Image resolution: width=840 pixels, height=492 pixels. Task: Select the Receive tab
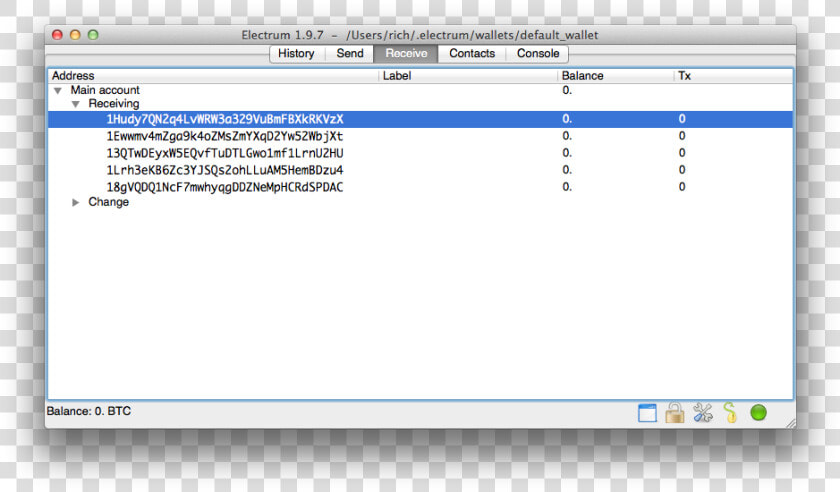point(406,54)
